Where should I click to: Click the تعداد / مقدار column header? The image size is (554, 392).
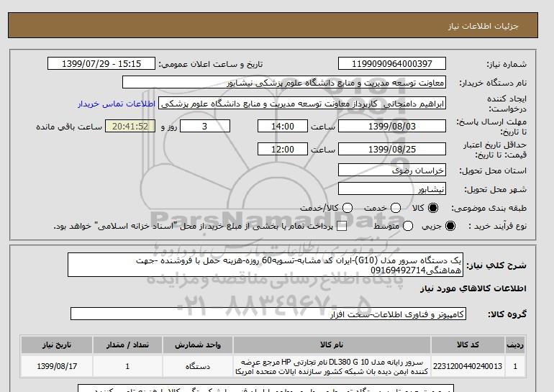127,345
